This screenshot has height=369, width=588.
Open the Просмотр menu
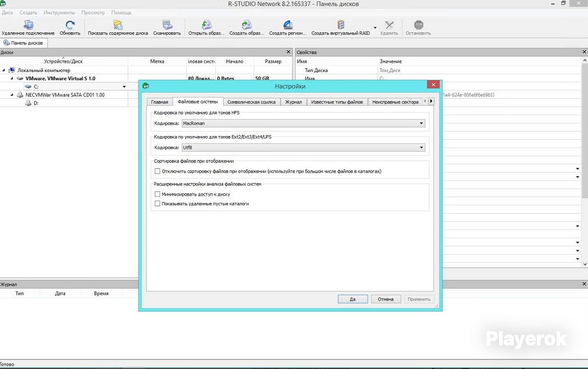93,12
